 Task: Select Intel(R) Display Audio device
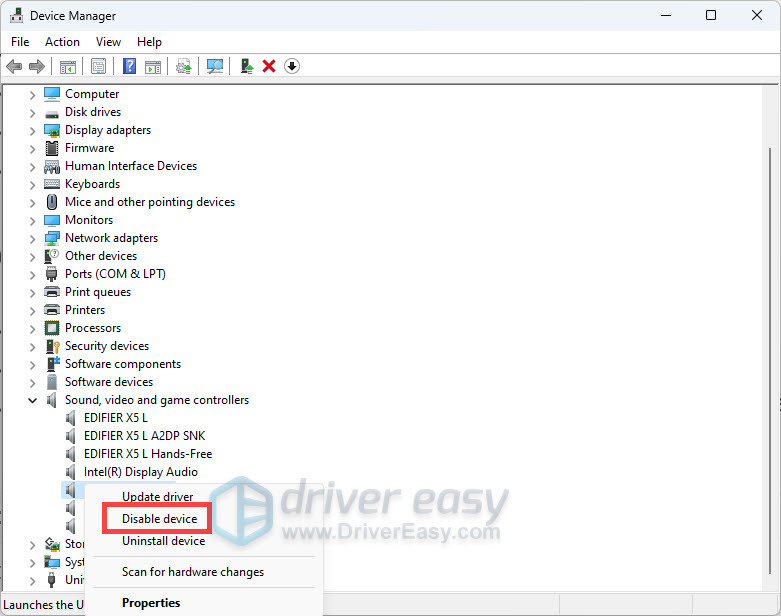tap(140, 472)
